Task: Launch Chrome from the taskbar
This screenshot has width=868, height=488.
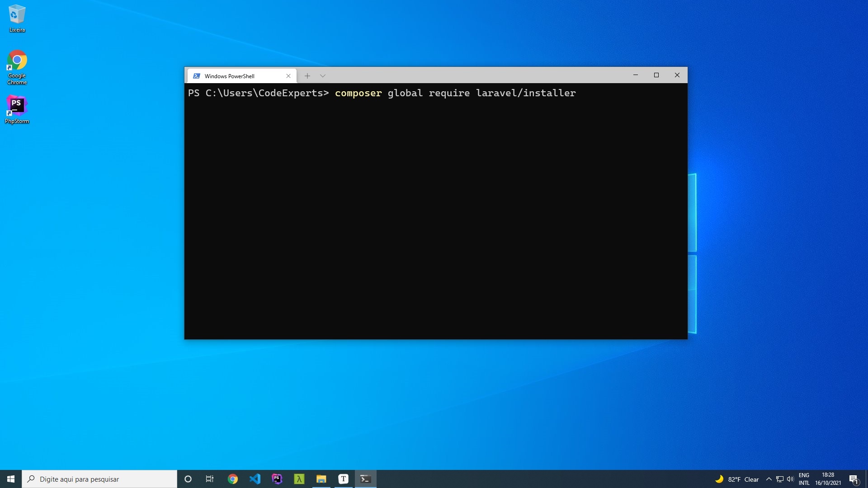Action: click(233, 479)
